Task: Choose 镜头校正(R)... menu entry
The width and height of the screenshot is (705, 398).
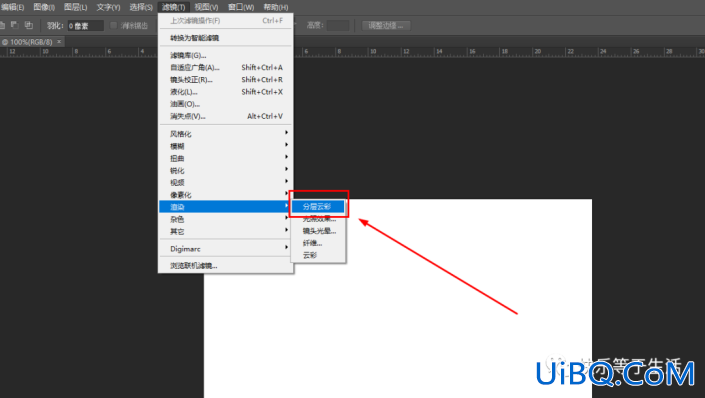Action: click(x=226, y=80)
